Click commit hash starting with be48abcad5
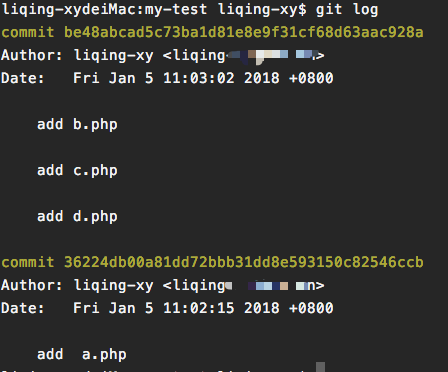 coord(244,32)
